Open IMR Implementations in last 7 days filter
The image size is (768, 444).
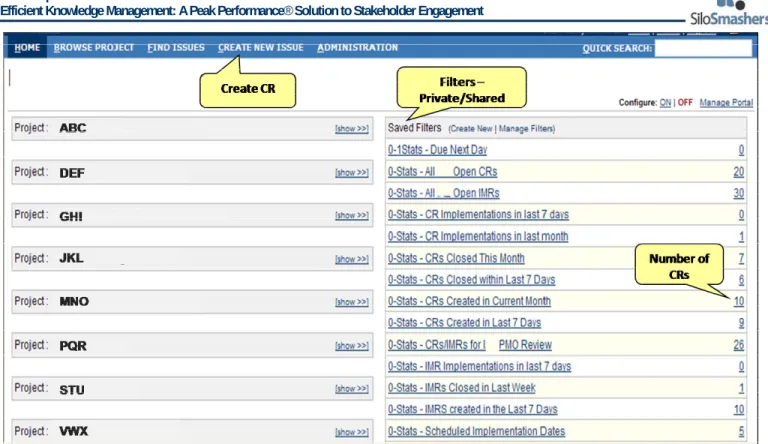(480, 367)
